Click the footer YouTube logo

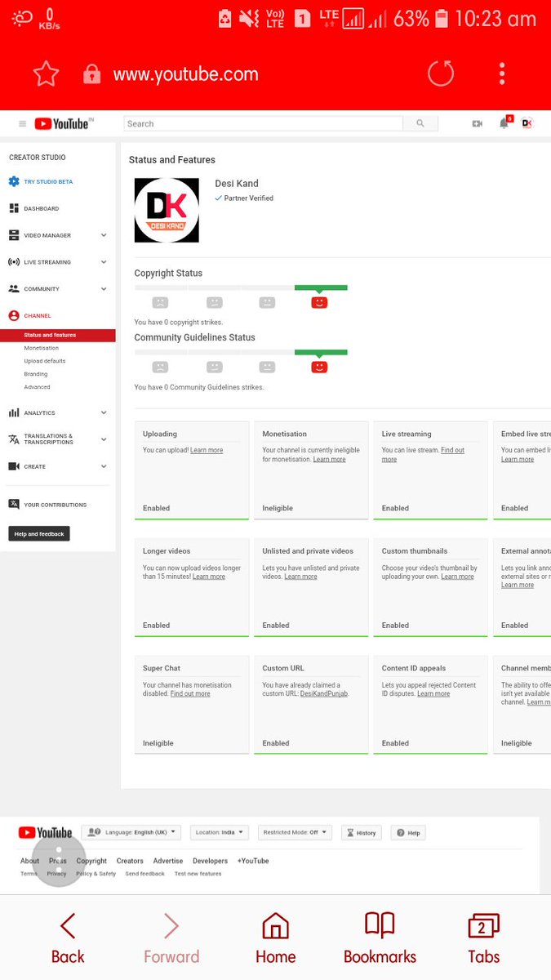[x=45, y=832]
